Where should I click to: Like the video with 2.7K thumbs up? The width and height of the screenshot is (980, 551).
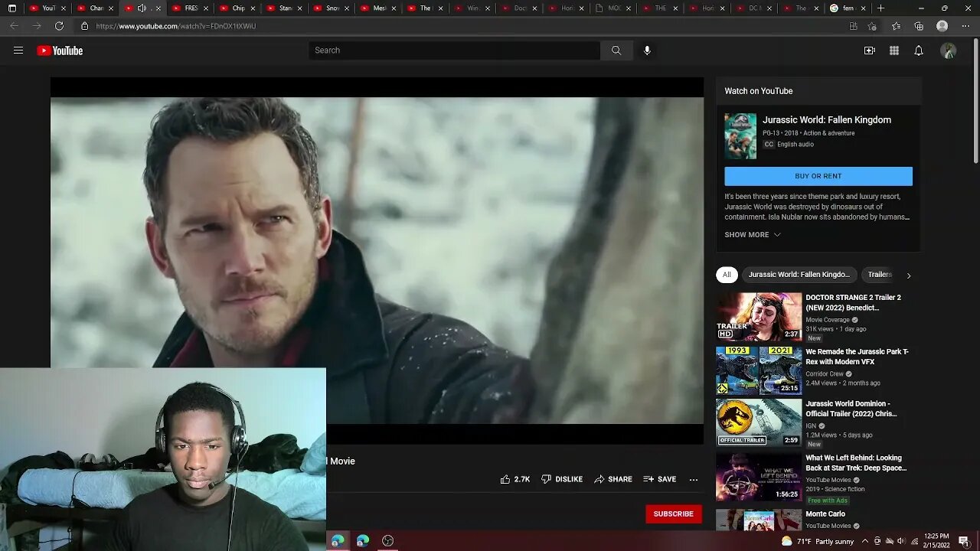pos(515,479)
